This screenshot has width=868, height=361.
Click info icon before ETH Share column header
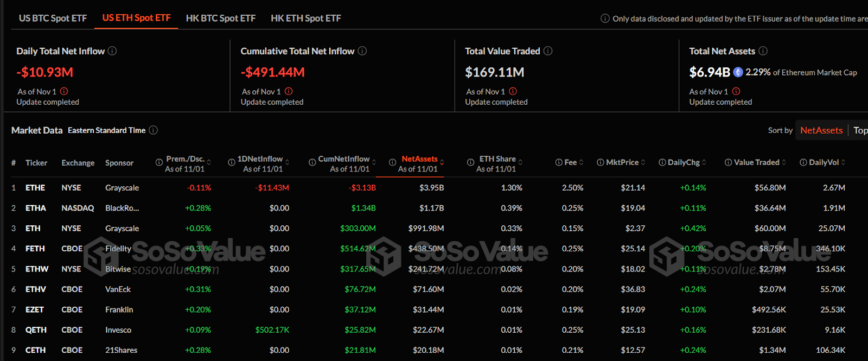click(470, 162)
